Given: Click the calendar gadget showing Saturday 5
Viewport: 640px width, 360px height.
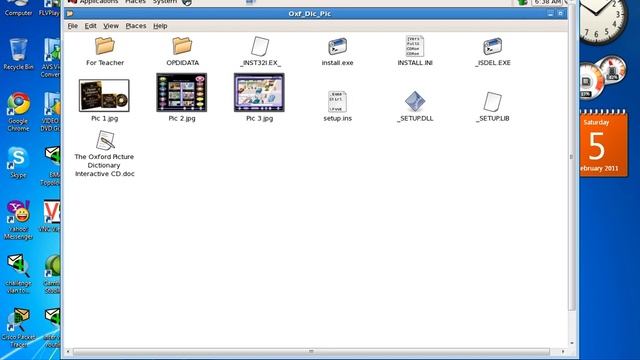Looking at the screenshot, I should click(603, 144).
